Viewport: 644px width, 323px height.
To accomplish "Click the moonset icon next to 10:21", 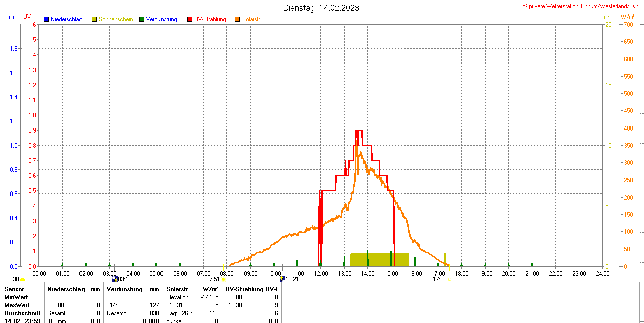I will [x=282, y=279].
